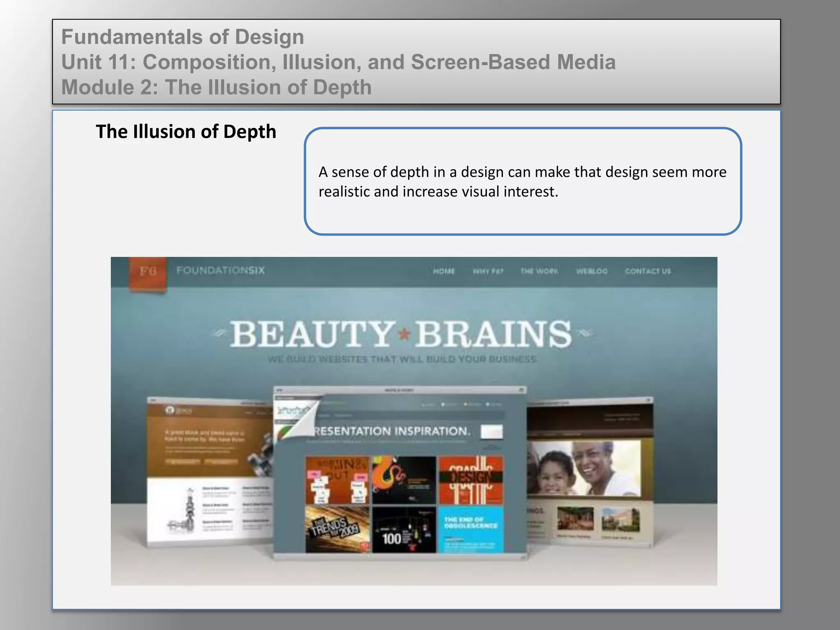Open the WEBLOG navigation link
840x630 pixels.
pos(591,271)
